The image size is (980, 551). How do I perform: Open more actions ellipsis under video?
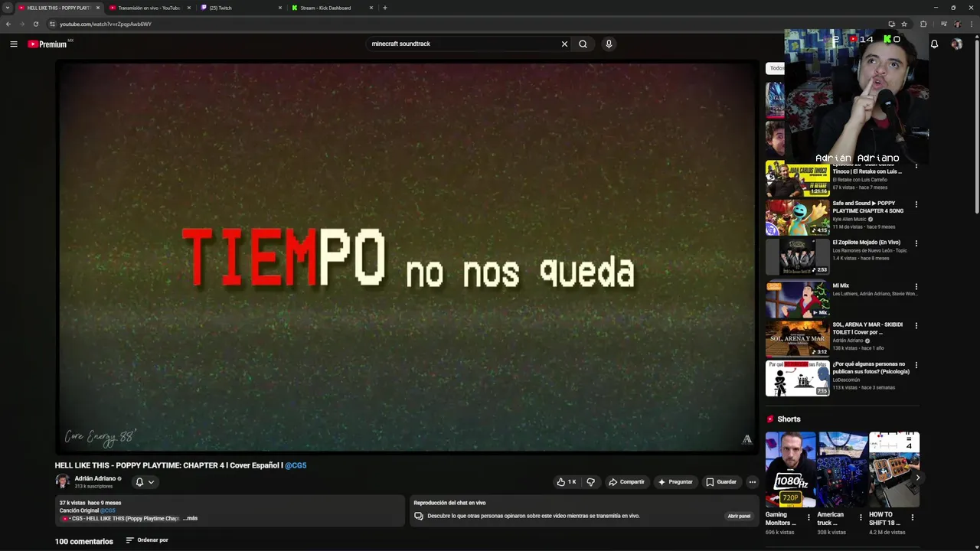(x=753, y=482)
